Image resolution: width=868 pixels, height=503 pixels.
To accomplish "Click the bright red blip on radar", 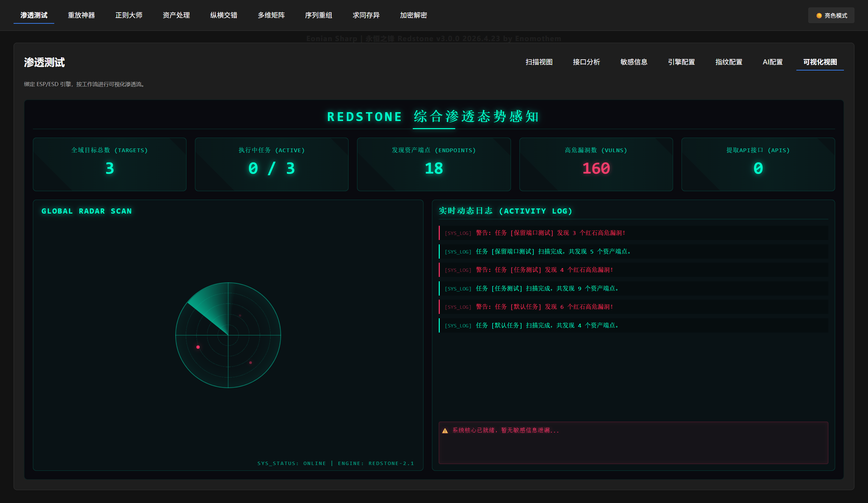I will coord(198,347).
